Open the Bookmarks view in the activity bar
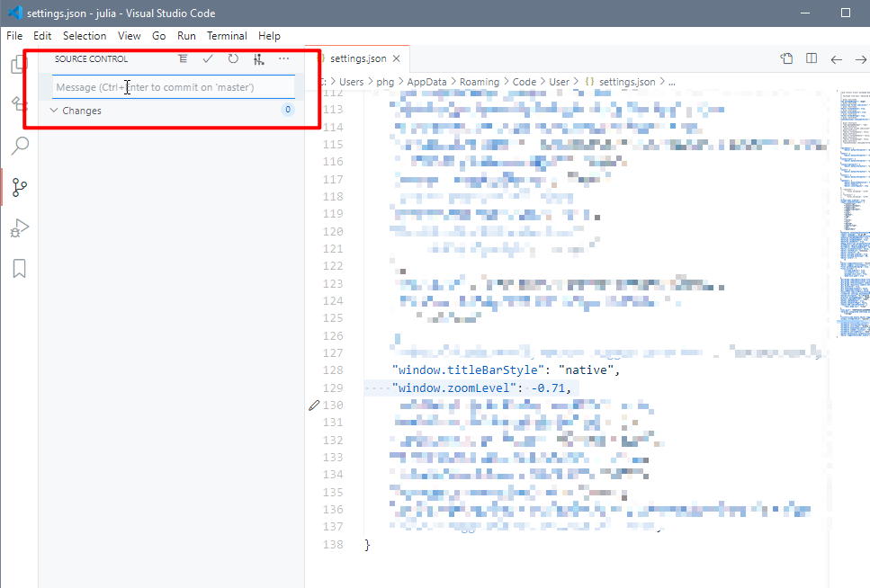This screenshot has height=588, width=870. (20, 268)
